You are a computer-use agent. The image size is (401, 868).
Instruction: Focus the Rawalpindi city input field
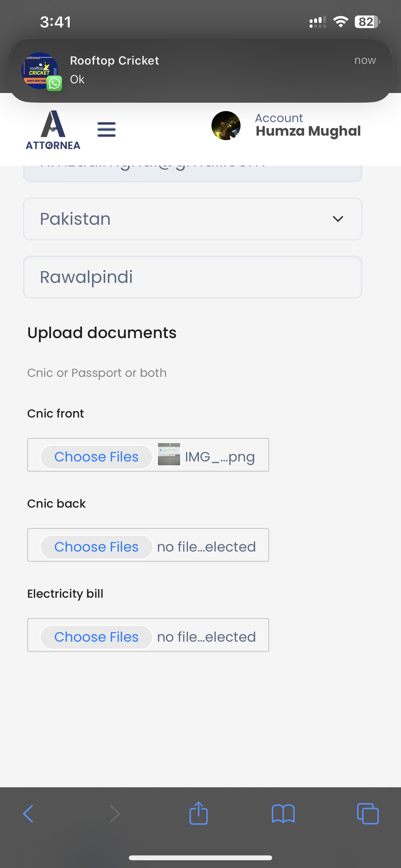pos(193,277)
